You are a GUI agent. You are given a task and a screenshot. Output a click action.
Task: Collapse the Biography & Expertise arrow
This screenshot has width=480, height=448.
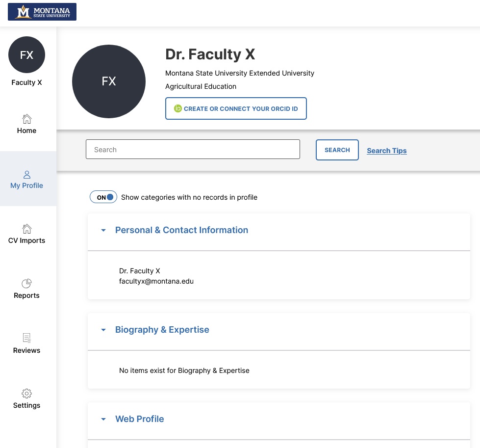click(103, 330)
